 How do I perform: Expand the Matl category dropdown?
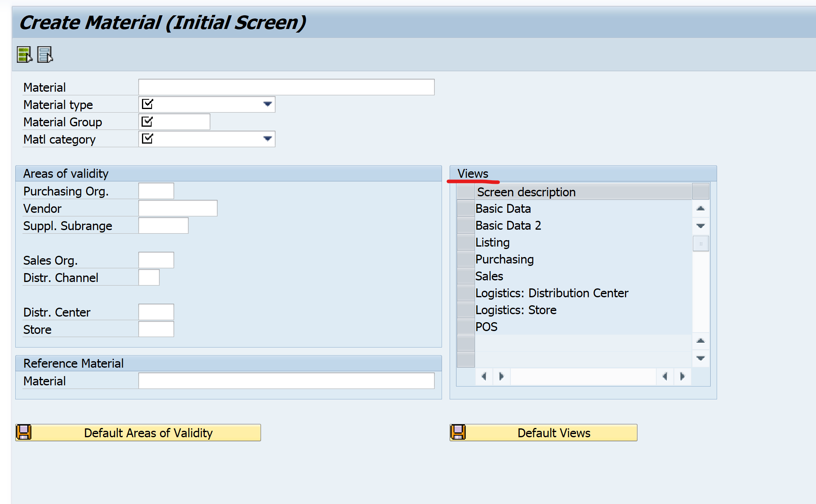point(267,138)
